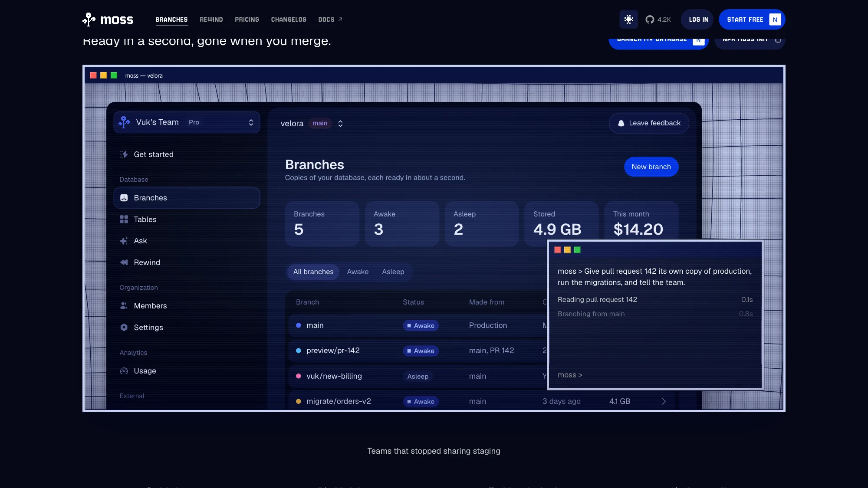Open the velora main branch selector
The width and height of the screenshot is (868, 488).
[312, 124]
